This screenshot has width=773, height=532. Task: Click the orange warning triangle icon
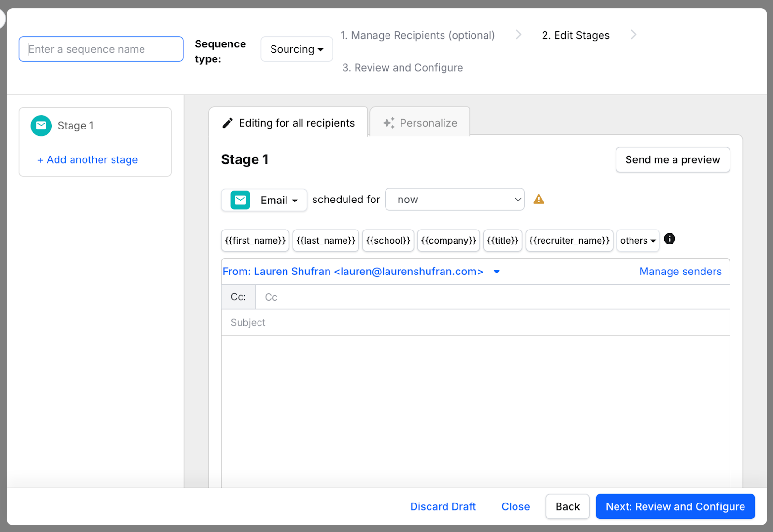click(x=539, y=199)
